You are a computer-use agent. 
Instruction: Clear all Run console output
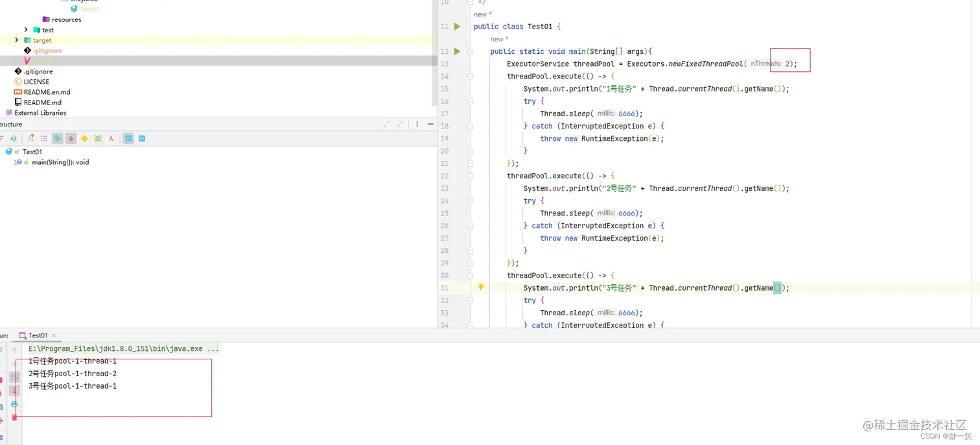pos(14,417)
